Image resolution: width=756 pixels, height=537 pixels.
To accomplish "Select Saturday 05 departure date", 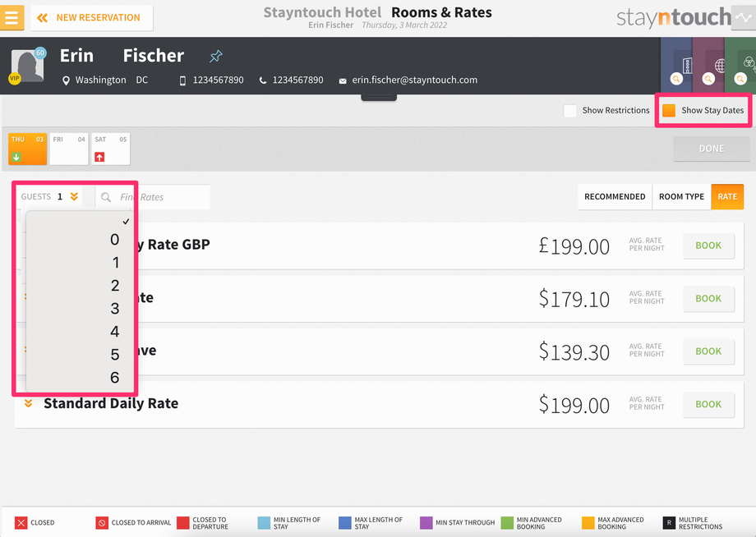I will 110,149.
